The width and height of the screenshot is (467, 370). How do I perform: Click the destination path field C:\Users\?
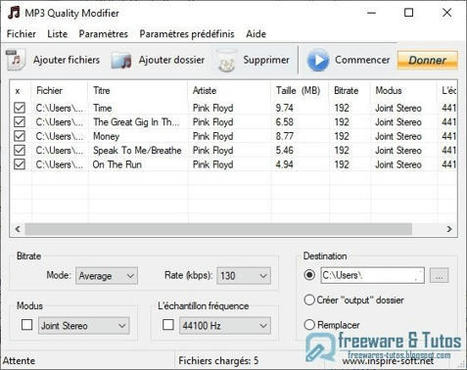click(373, 275)
